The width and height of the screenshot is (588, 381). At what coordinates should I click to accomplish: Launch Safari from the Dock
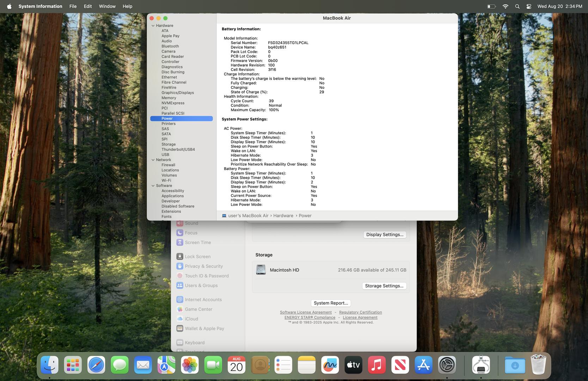96,365
